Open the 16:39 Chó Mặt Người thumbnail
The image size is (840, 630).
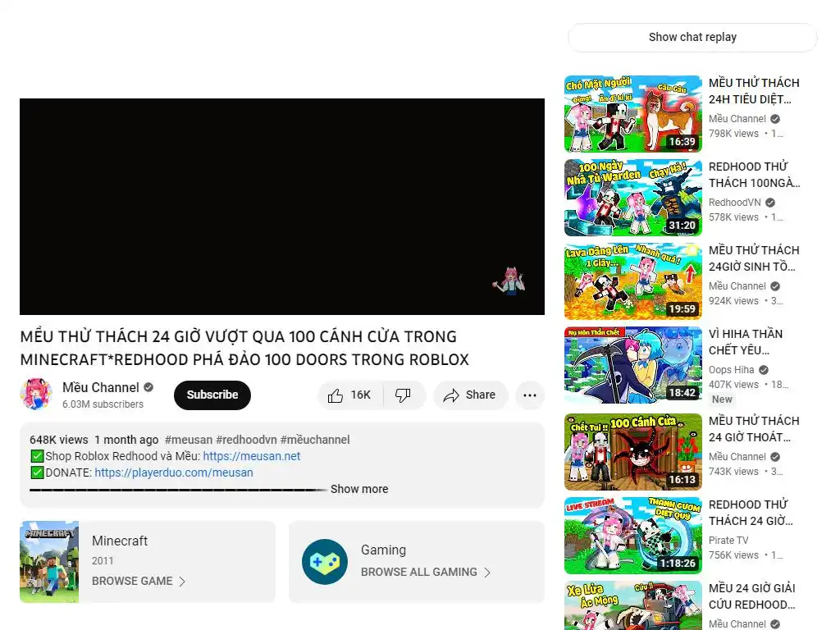[632, 113]
